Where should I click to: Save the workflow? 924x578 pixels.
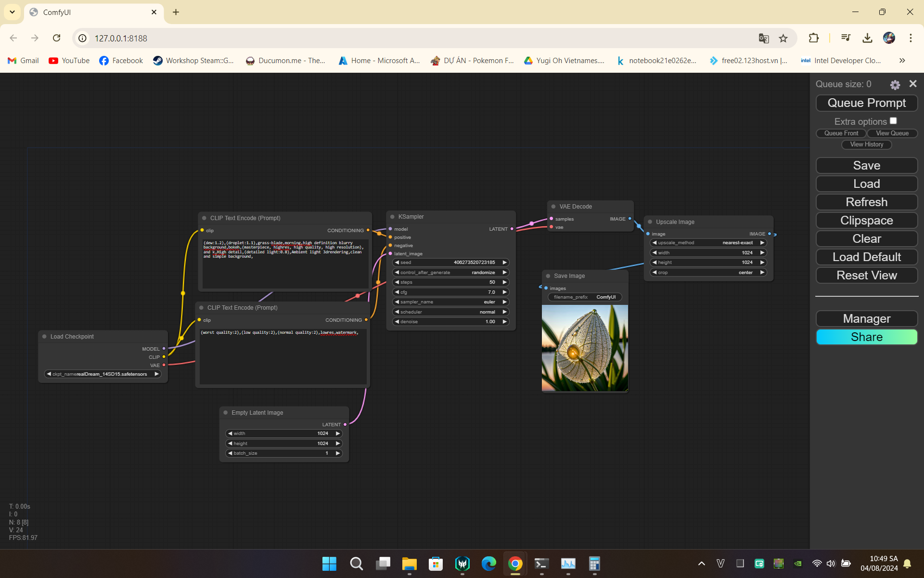[866, 166]
